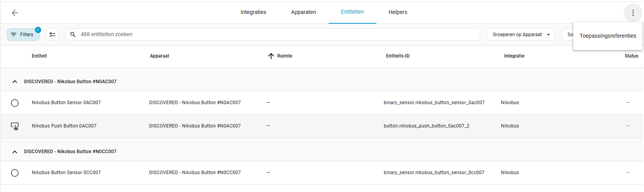644x192 pixels.
Task: Collapse the Nikobus Button #N0CC007 group
Action: click(x=15, y=152)
